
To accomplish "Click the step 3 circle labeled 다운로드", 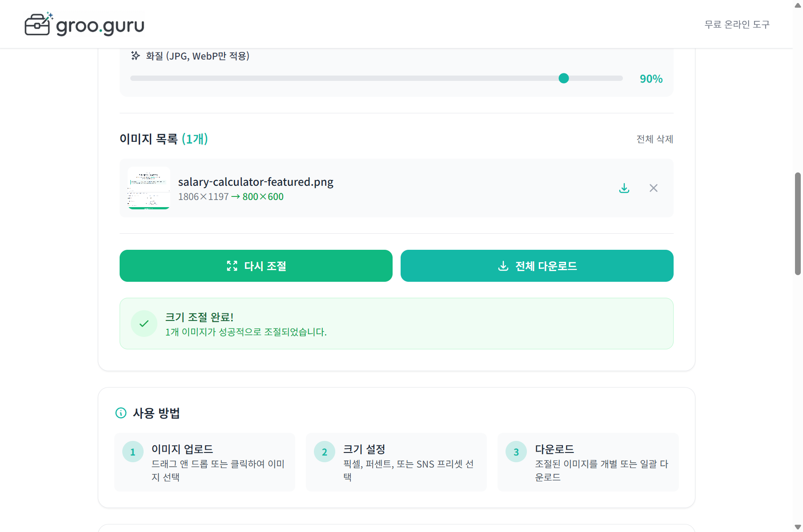I will tap(516, 452).
